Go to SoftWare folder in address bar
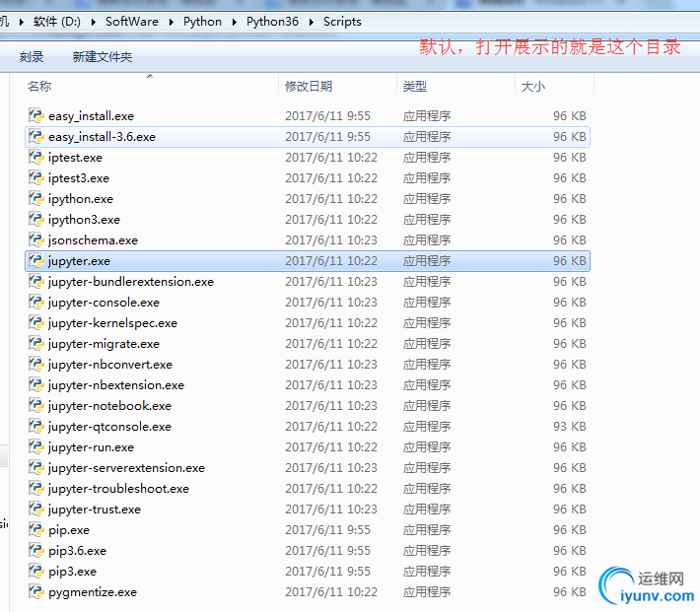This screenshot has width=700, height=612. 132,22
